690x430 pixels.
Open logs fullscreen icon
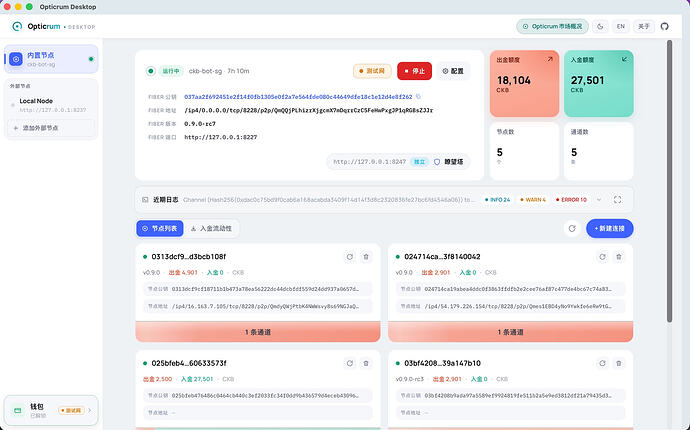pyautogui.click(x=617, y=200)
